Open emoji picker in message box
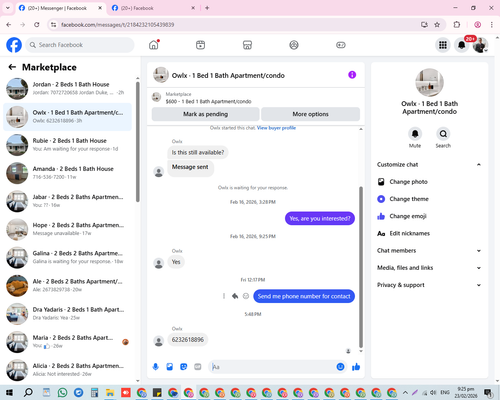This screenshot has height=400, width=500. point(340,367)
